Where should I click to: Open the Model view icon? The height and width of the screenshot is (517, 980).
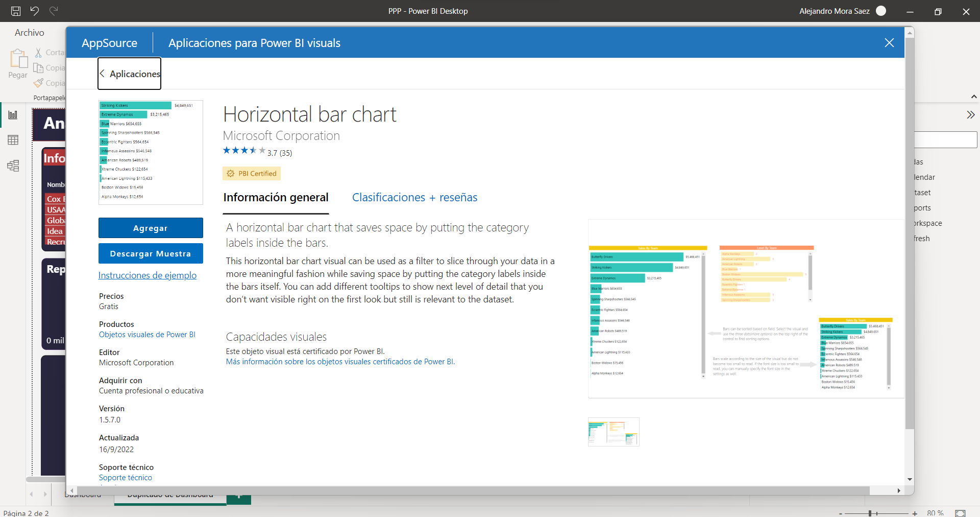pyautogui.click(x=13, y=166)
